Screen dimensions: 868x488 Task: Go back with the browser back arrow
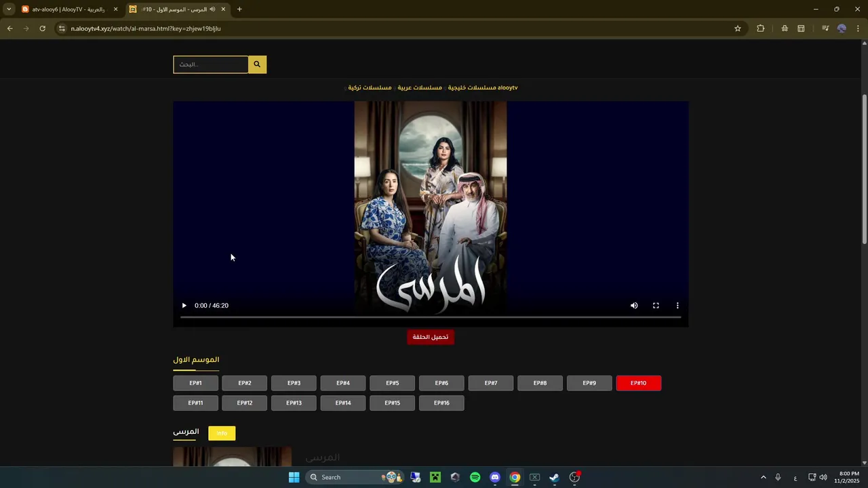[x=9, y=28]
